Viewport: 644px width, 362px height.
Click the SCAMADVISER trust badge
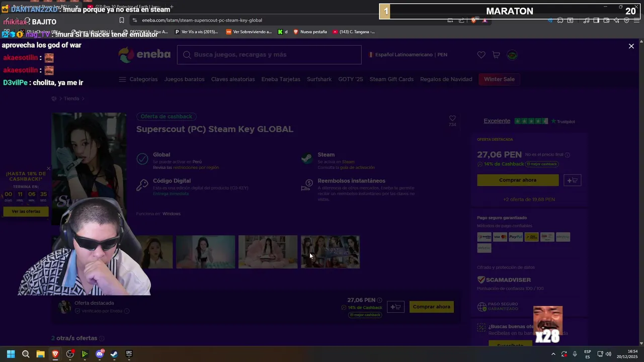[504, 280]
